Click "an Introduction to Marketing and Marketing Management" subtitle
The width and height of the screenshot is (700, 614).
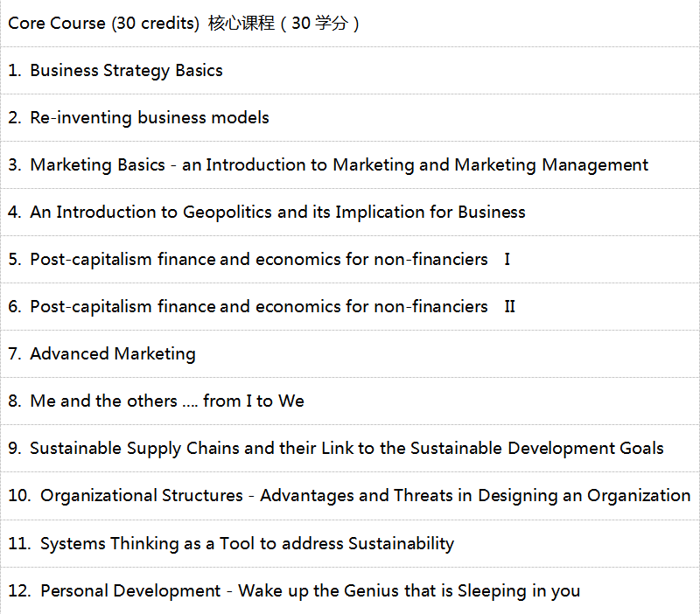pos(415,165)
